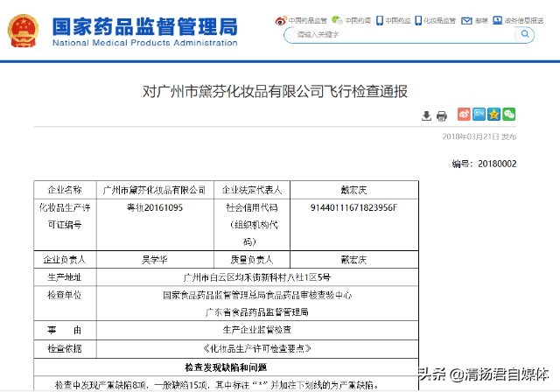Click the 检查依据 label cell
The width and height of the screenshot is (560, 392).
coord(65,348)
